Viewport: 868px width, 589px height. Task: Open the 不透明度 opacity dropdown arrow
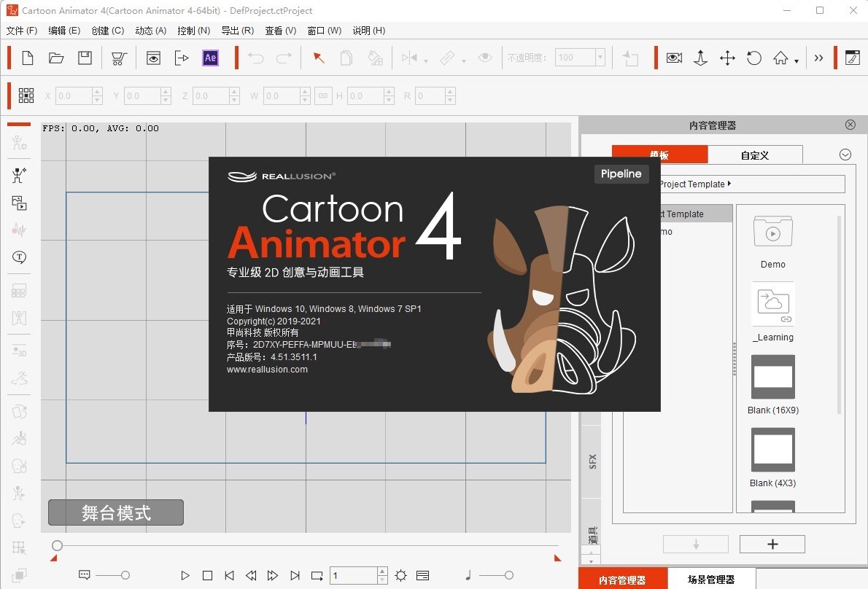600,58
